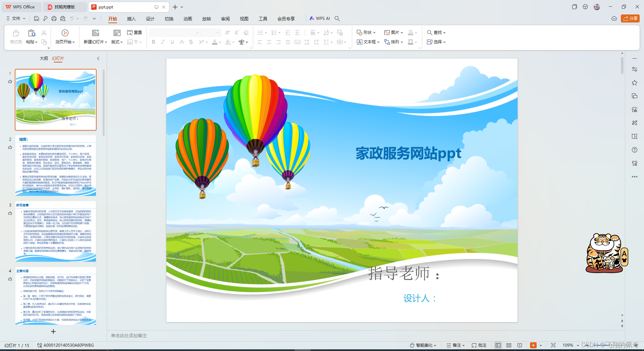Switch to the 设计 design tab
This screenshot has height=351, width=644.
point(150,19)
